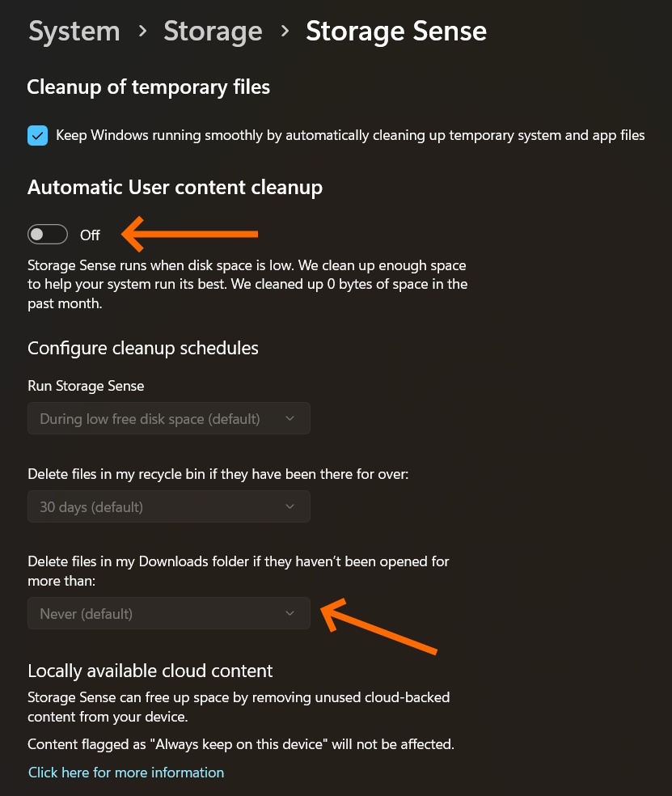Click the "Keep Windows running smoothly" label text
The width and height of the screenshot is (672, 796).
click(x=350, y=135)
